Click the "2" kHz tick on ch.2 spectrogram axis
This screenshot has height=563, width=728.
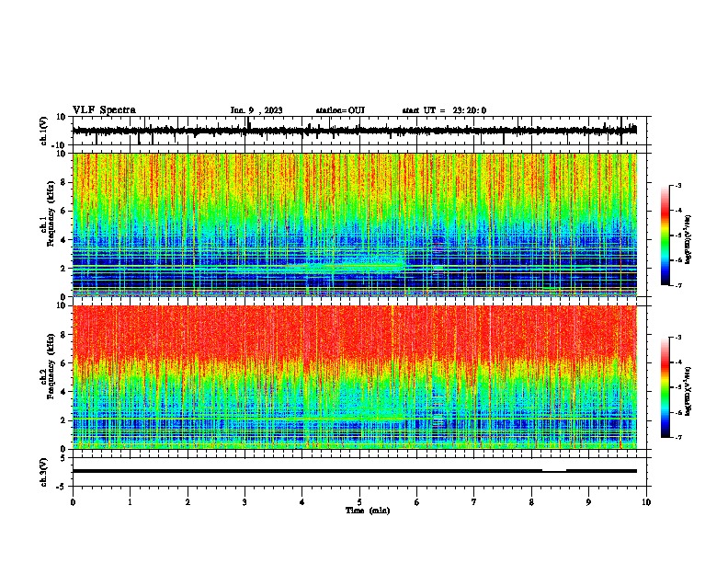click(64, 420)
